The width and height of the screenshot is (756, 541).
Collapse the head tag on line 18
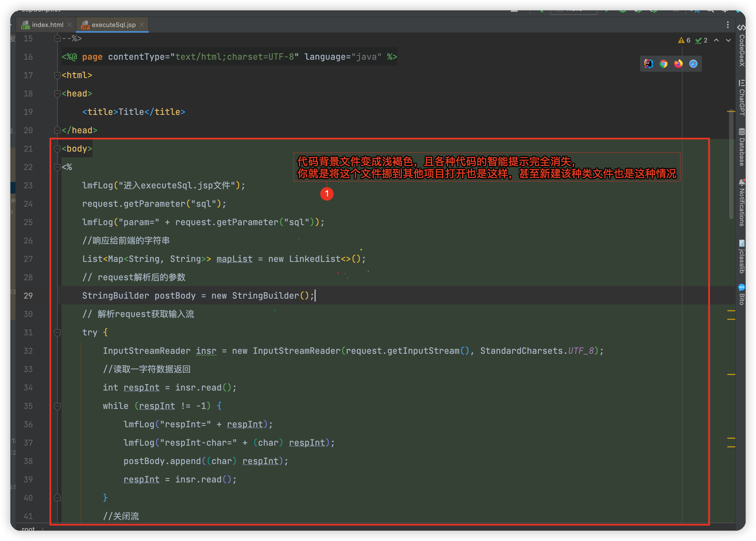point(57,94)
